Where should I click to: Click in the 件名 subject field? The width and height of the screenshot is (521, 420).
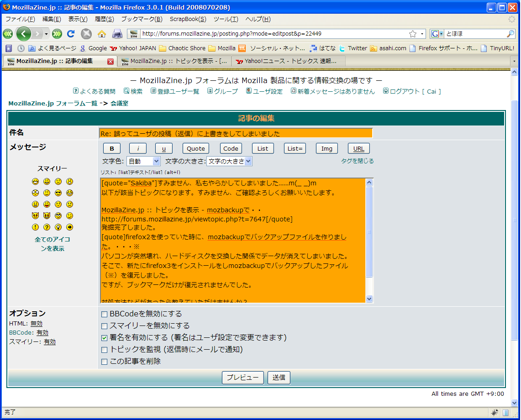[236, 133]
